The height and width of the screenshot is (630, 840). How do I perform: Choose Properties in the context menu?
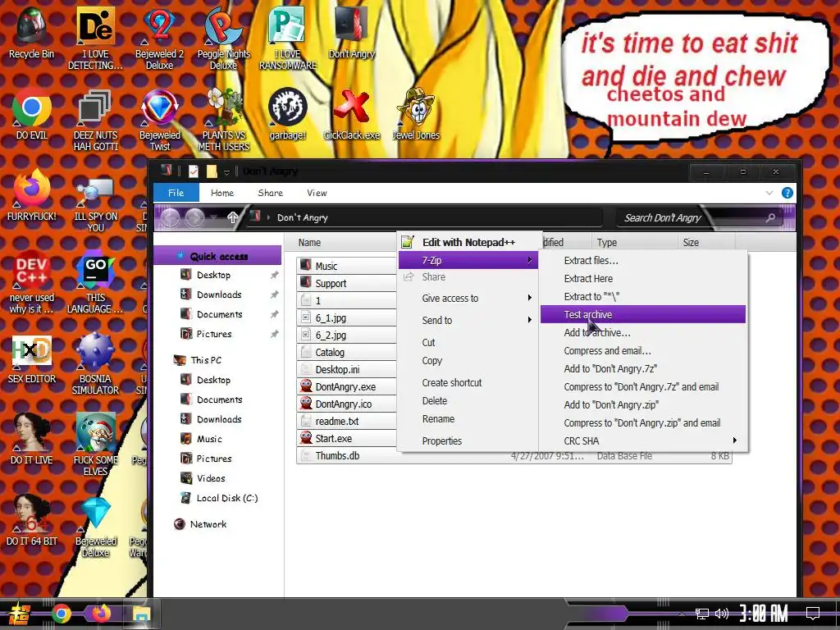tap(468, 441)
